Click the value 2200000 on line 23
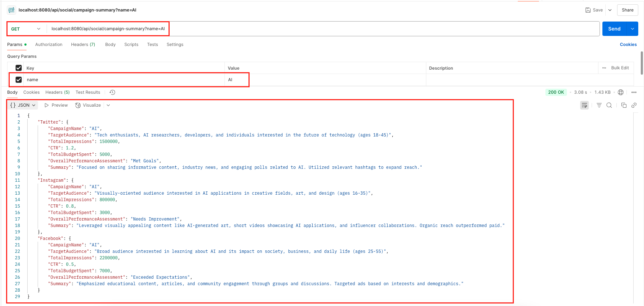Screen dimensions: 644x306 [109, 258]
